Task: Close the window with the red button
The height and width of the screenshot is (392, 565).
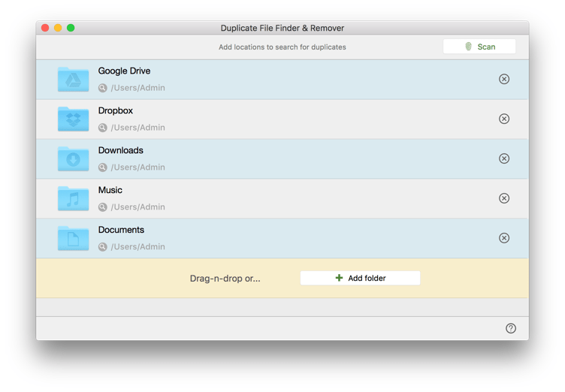Action: 45,28
